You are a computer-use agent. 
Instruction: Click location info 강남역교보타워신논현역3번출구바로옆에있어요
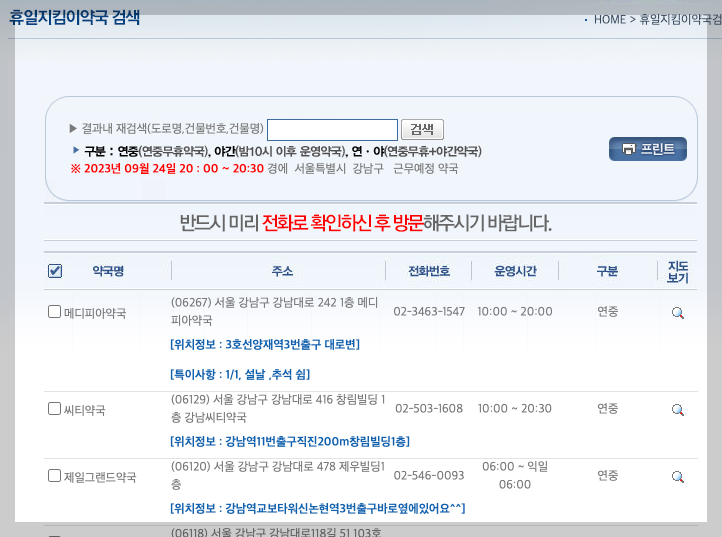[x=318, y=508]
